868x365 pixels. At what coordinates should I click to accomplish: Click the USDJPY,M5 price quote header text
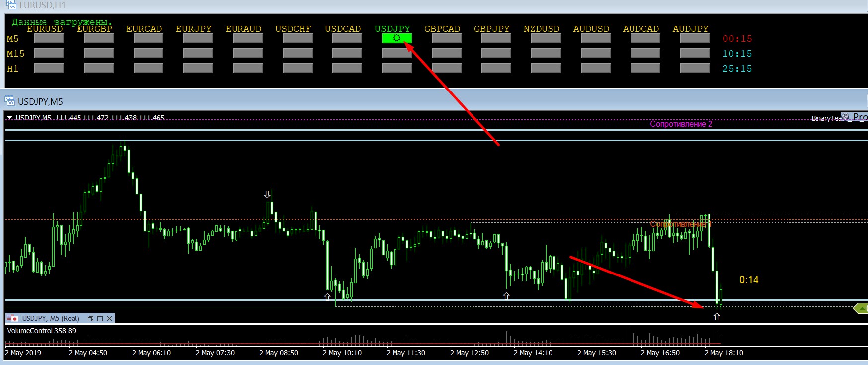pos(90,118)
